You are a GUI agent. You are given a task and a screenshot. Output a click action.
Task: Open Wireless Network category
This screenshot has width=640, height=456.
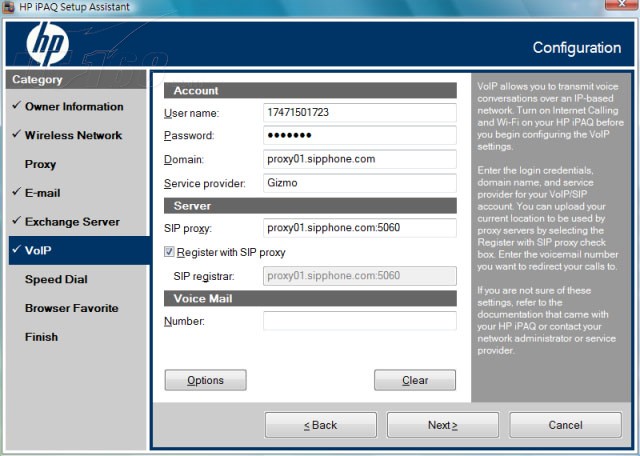coord(73,135)
